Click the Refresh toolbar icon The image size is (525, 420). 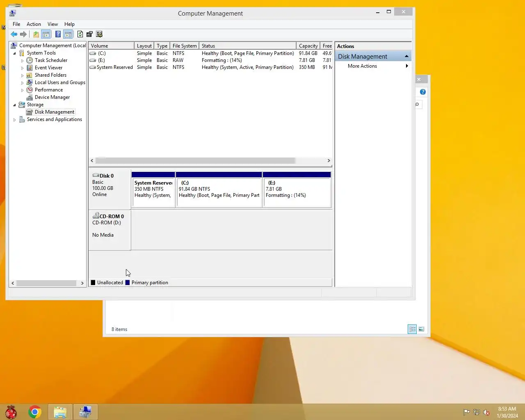pyautogui.click(x=80, y=34)
